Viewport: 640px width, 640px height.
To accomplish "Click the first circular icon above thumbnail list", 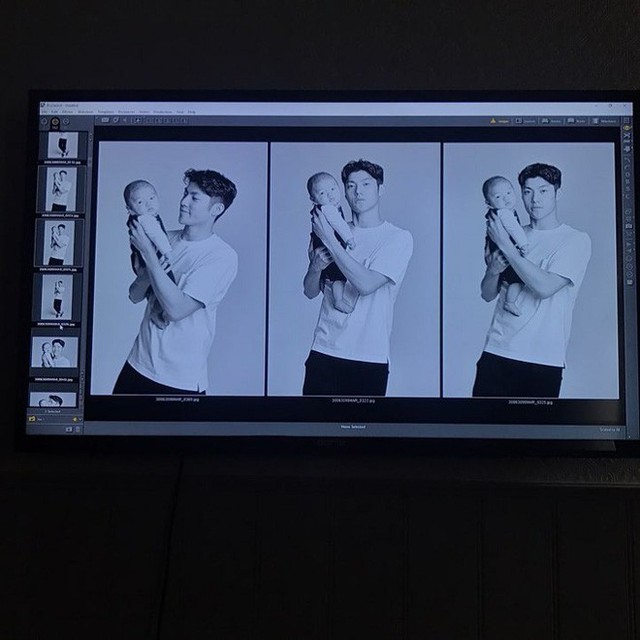I will [44, 123].
